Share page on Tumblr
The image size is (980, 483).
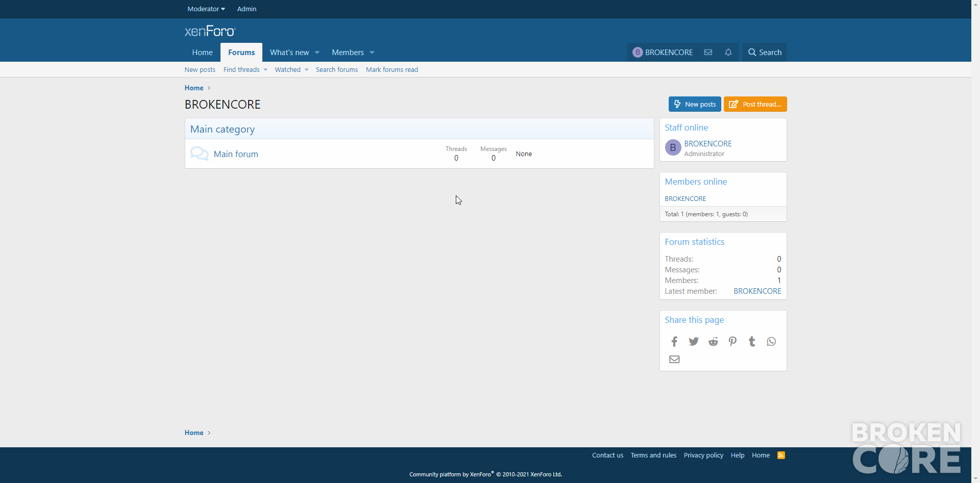point(752,341)
